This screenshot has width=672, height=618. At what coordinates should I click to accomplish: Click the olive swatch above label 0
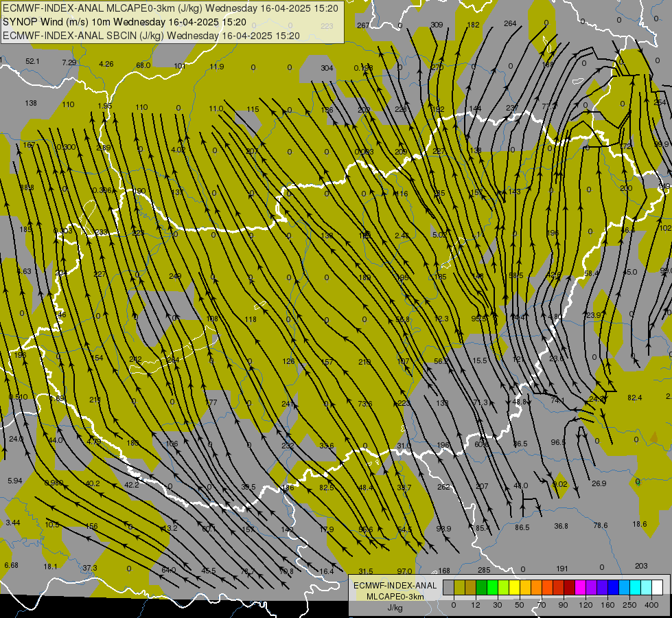(459, 587)
